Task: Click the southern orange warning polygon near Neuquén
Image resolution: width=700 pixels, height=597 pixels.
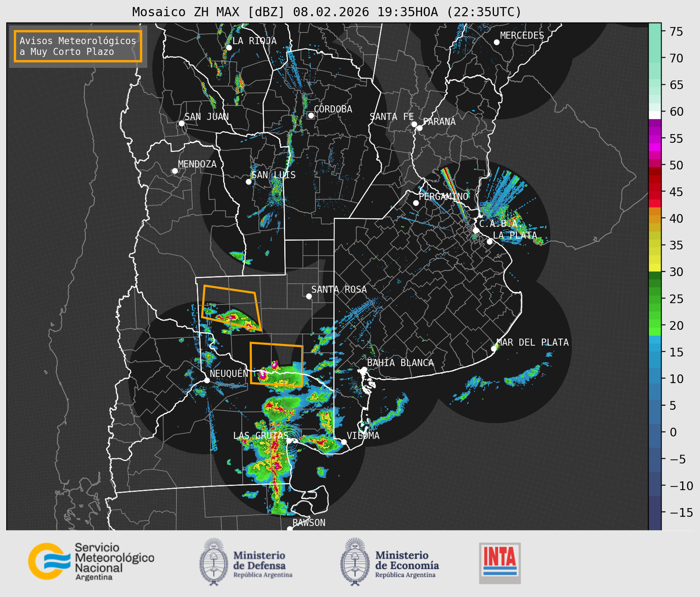Action: pos(277,365)
